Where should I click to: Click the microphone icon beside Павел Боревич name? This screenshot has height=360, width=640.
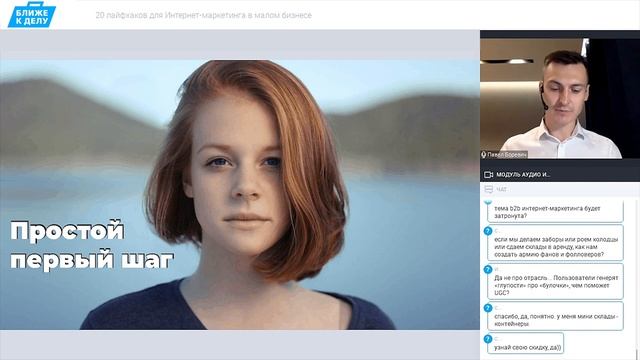pyautogui.click(x=483, y=155)
